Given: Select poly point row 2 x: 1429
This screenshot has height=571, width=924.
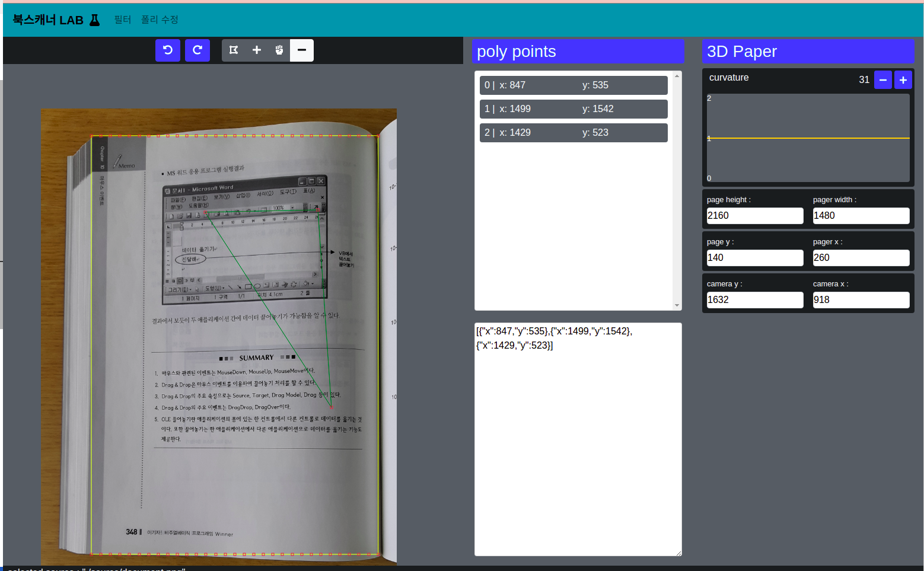Looking at the screenshot, I should click(x=573, y=133).
